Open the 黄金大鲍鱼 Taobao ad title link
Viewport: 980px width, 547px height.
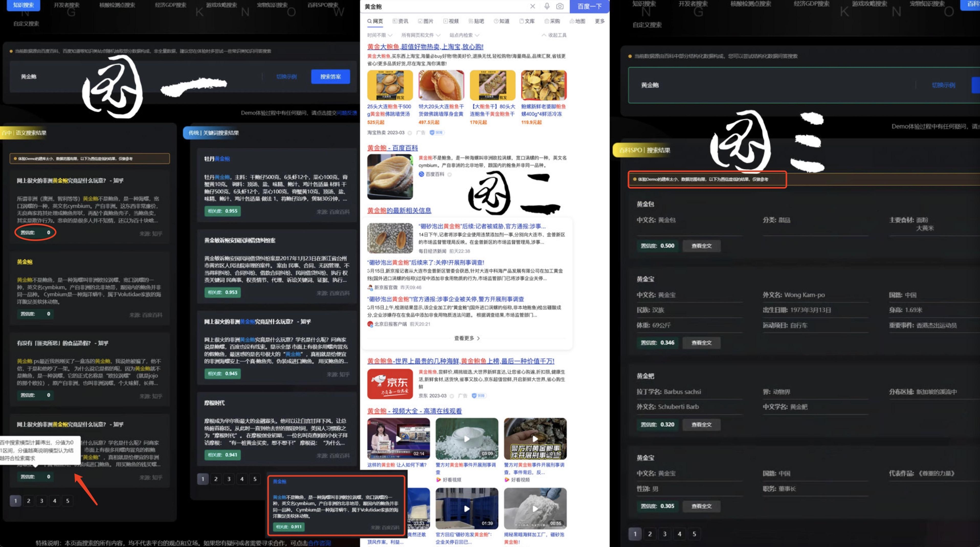pyautogui.click(x=425, y=47)
